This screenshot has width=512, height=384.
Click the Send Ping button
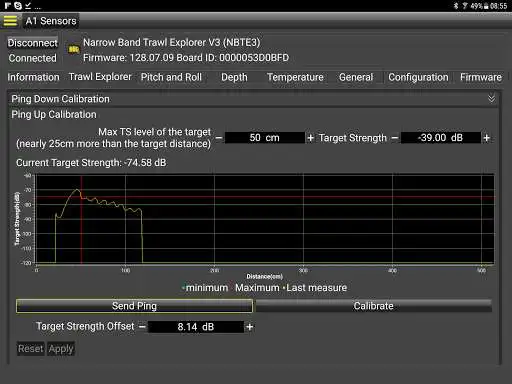[134, 306]
